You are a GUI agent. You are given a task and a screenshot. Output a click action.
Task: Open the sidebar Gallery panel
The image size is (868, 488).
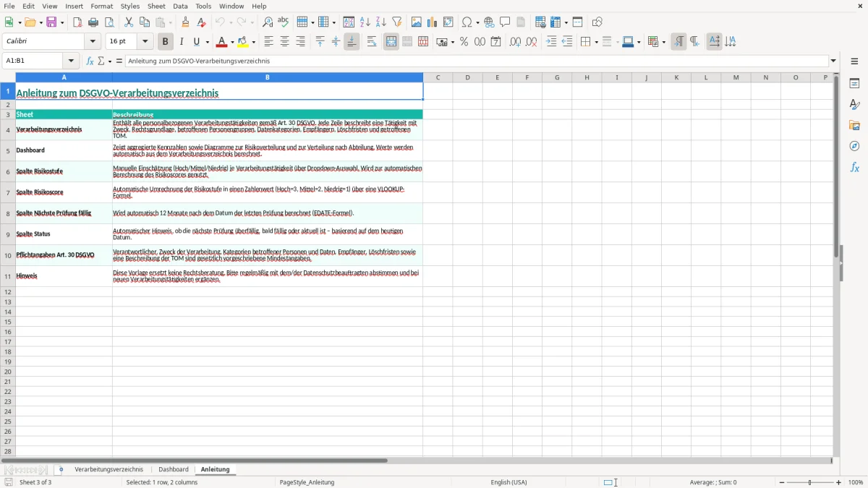pyautogui.click(x=854, y=125)
